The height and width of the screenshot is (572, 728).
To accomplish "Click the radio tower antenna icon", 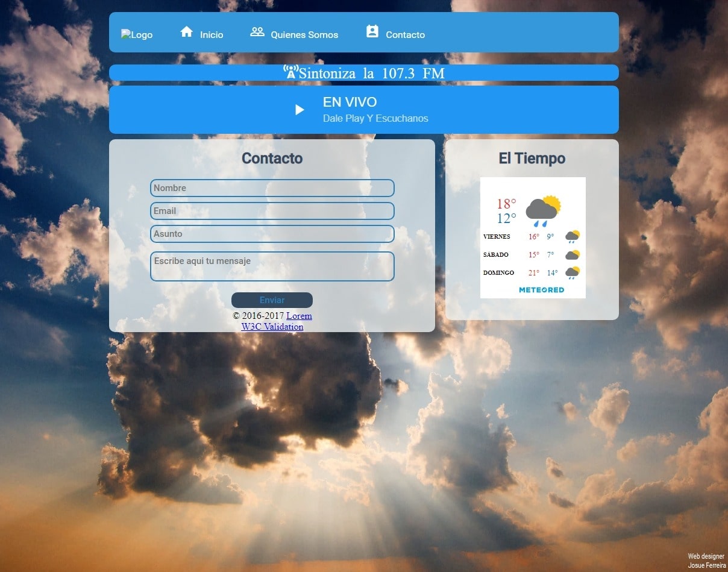I will pos(290,72).
